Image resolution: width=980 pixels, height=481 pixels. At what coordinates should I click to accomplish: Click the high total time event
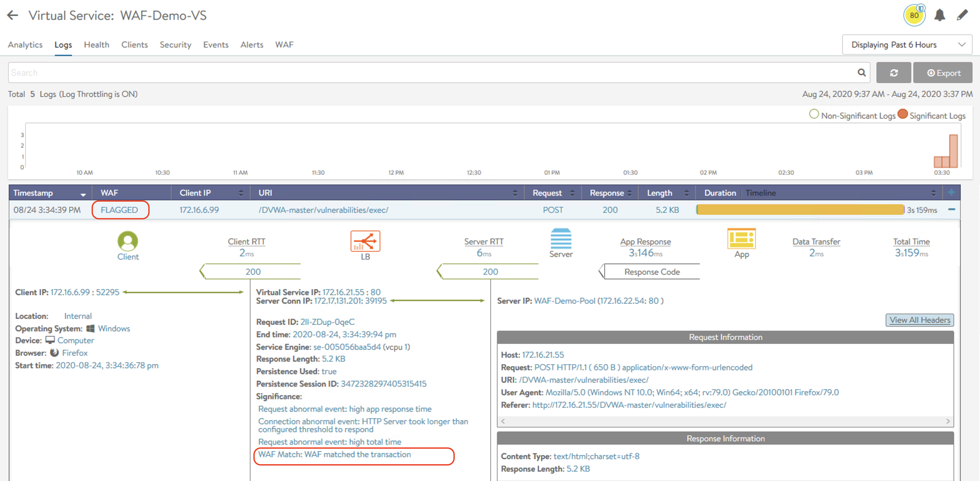330,442
